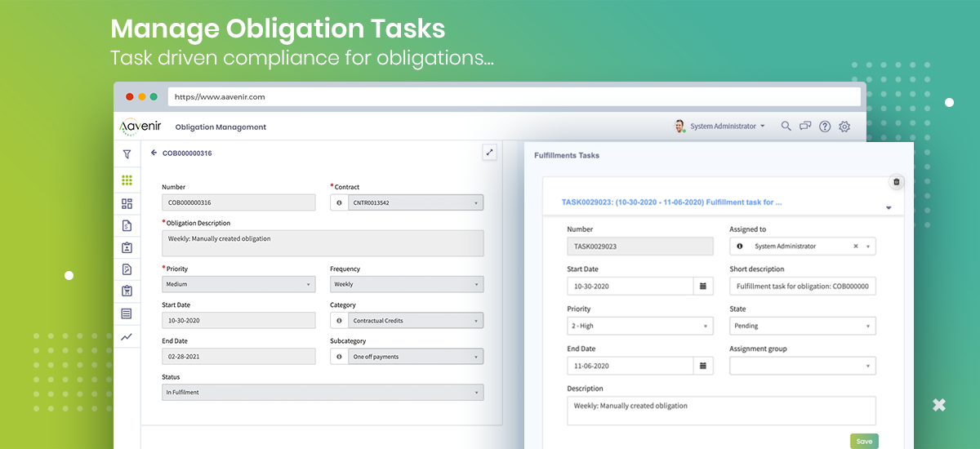The width and height of the screenshot is (980, 449).
Task: Click the browser address bar URL
Action: tap(220, 96)
